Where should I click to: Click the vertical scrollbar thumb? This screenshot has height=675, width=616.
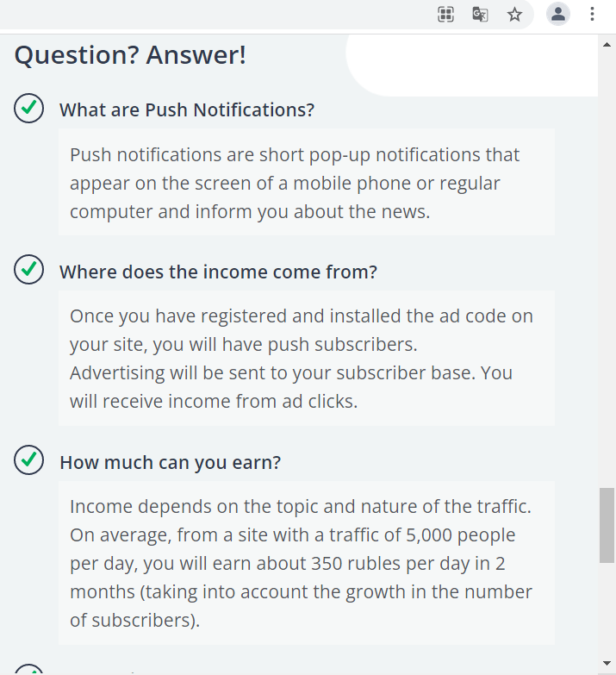pos(607,525)
